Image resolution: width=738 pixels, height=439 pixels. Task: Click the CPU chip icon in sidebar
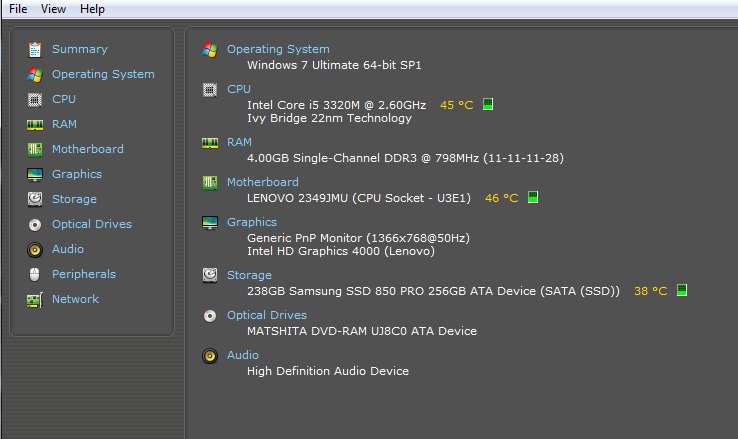(35, 99)
